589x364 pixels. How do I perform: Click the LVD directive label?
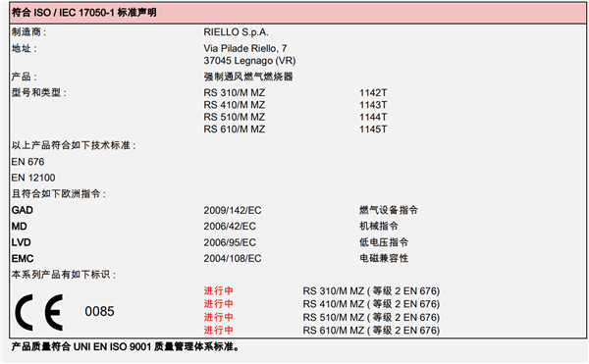click(x=21, y=242)
